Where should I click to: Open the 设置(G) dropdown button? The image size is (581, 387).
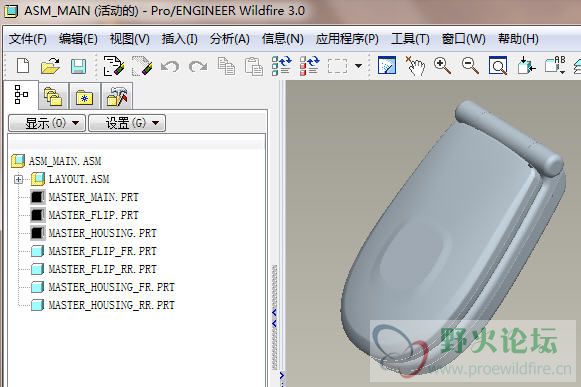pos(127,123)
